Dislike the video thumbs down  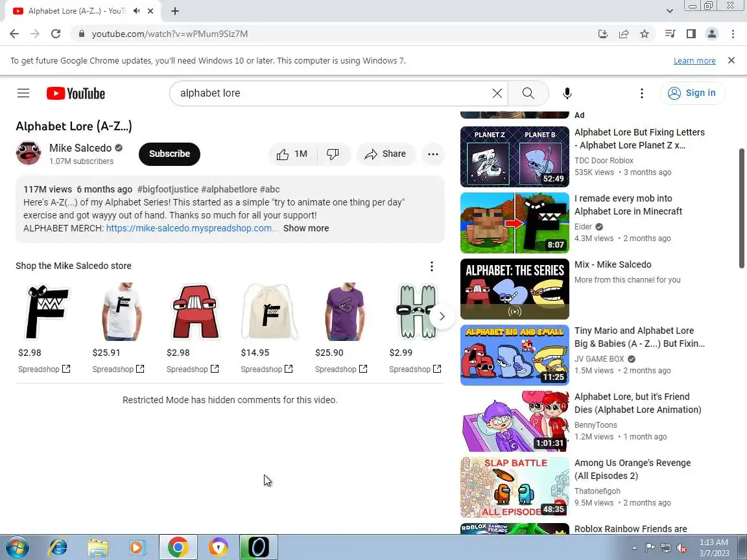[333, 154]
